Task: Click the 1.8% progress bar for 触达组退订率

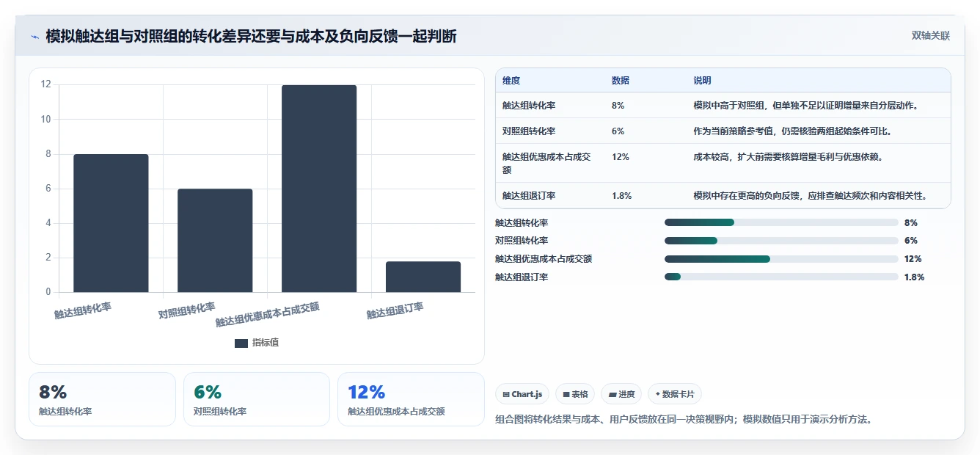Action: point(781,277)
